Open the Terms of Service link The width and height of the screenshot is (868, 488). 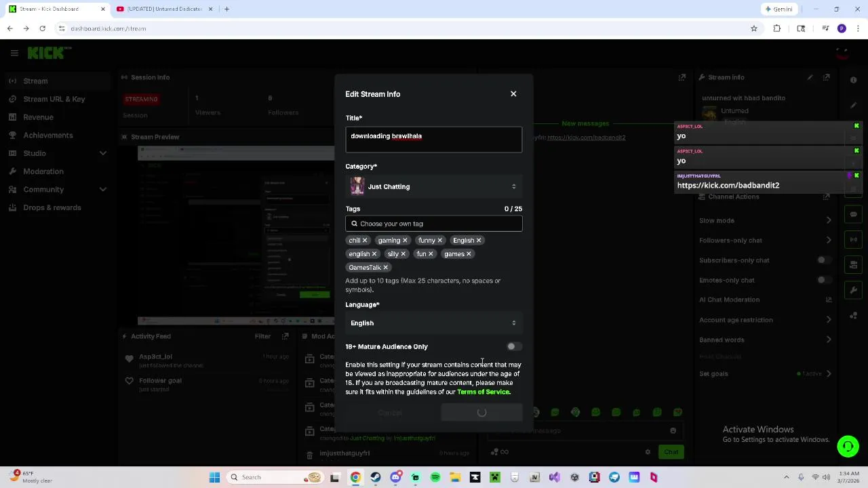483,392
